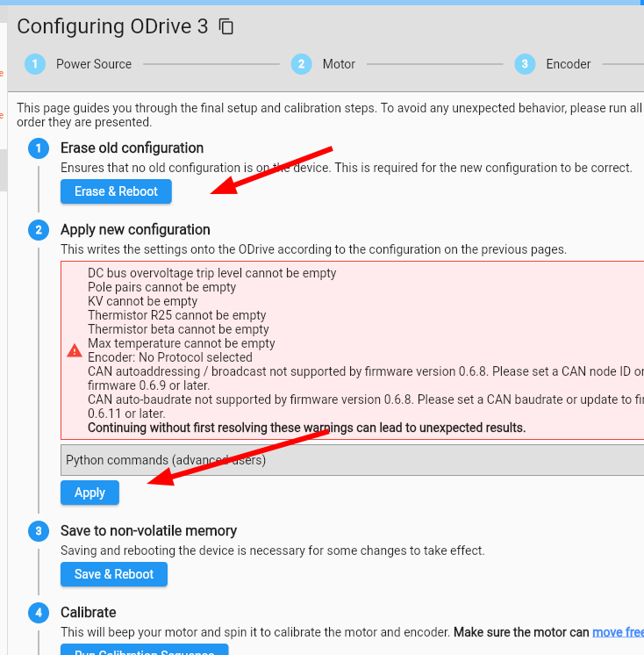Click the circle 3 icon before Encoder
The height and width of the screenshot is (655, 644).
coord(525,64)
